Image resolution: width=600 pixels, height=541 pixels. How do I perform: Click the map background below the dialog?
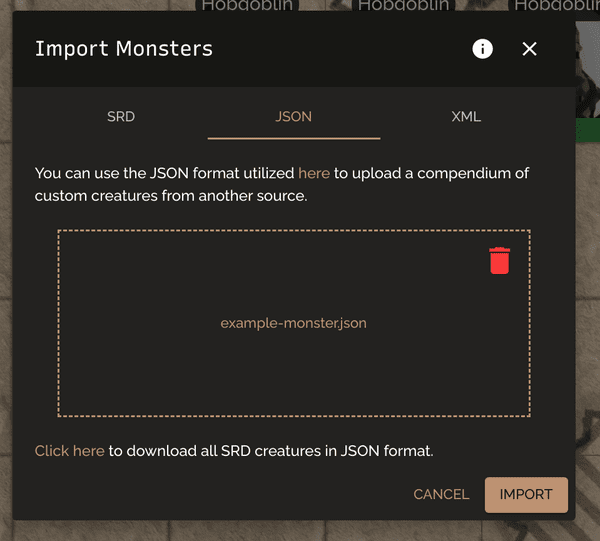click(300, 530)
